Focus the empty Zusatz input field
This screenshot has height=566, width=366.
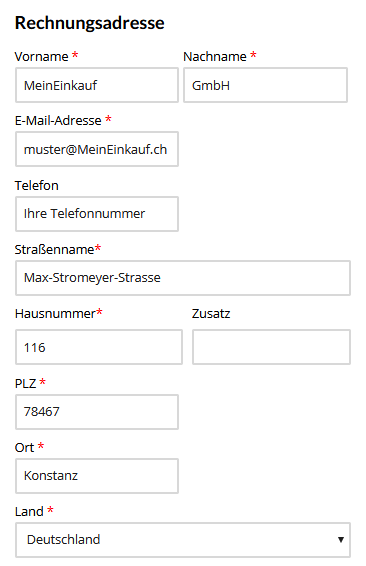(271, 347)
